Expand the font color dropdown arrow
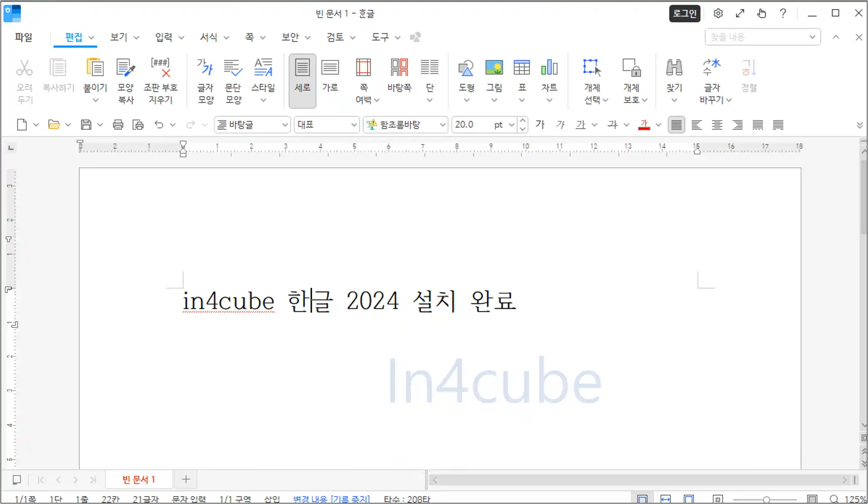This screenshot has width=868, height=504. (658, 124)
